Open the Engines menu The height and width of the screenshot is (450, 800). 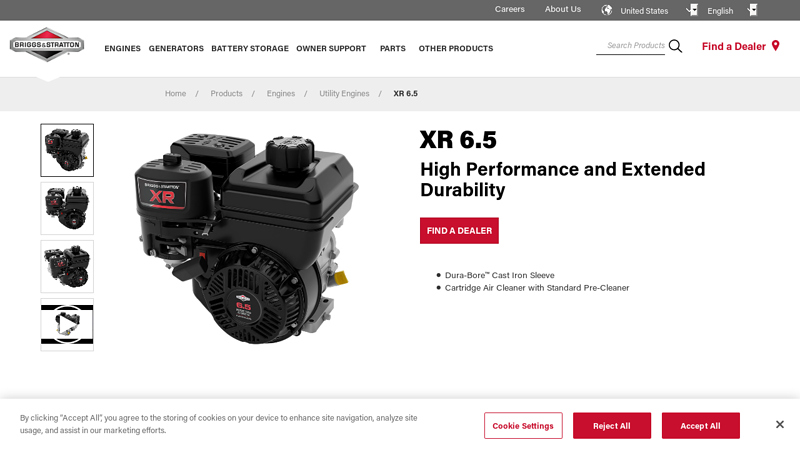point(122,48)
